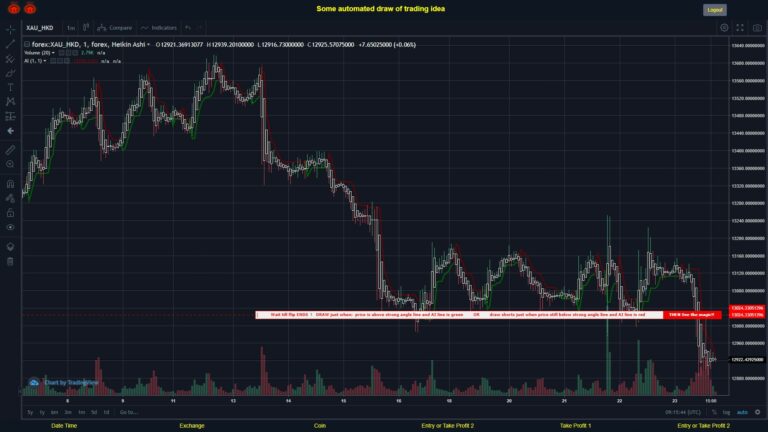Collapse legend checkbox beside forex:XAU_HKD title
The width and height of the screenshot is (768, 432).
(x=27, y=45)
